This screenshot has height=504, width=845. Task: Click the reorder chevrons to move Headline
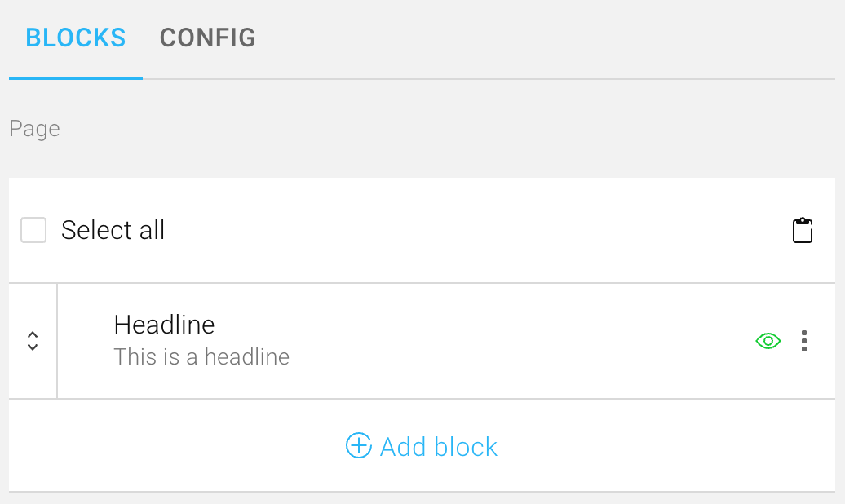coord(32,341)
